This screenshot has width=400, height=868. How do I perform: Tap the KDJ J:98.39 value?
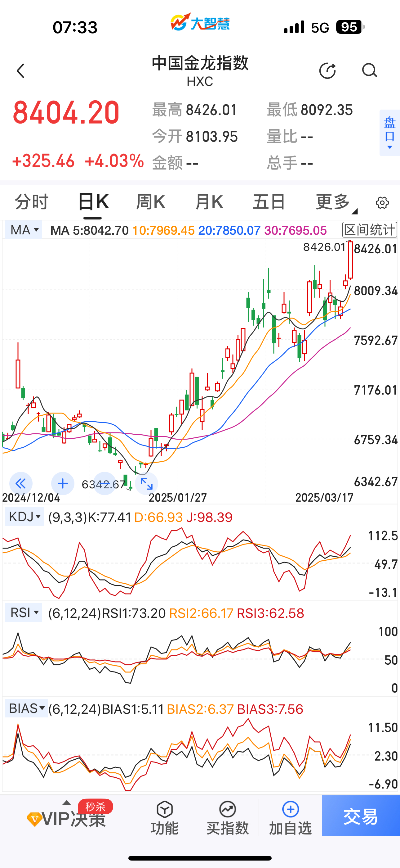click(x=209, y=517)
